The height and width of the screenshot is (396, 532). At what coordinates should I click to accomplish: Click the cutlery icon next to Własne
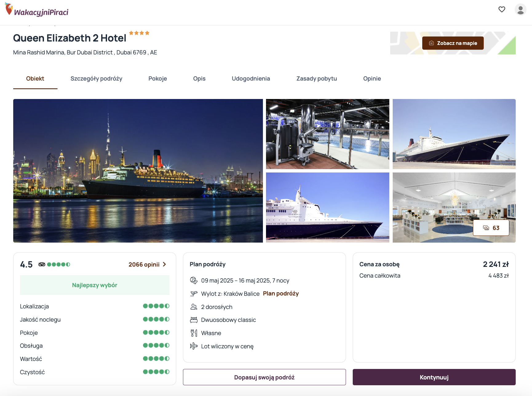(193, 333)
